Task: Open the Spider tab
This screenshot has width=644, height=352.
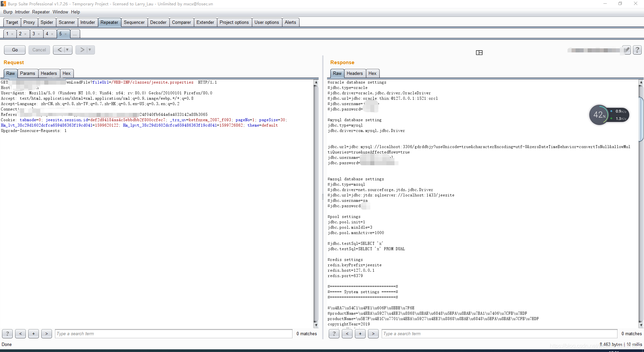Action: point(47,23)
